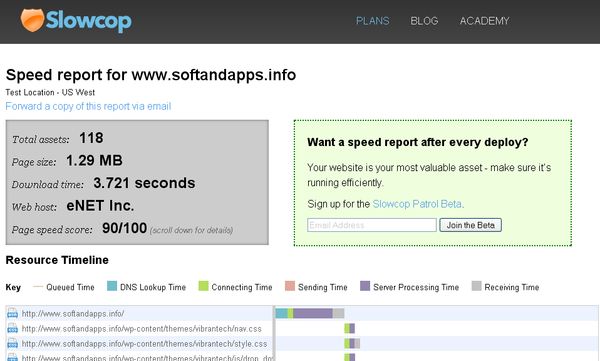
Task: Click the file icon for http://www.softandapps.info/ row
Action: (12, 313)
